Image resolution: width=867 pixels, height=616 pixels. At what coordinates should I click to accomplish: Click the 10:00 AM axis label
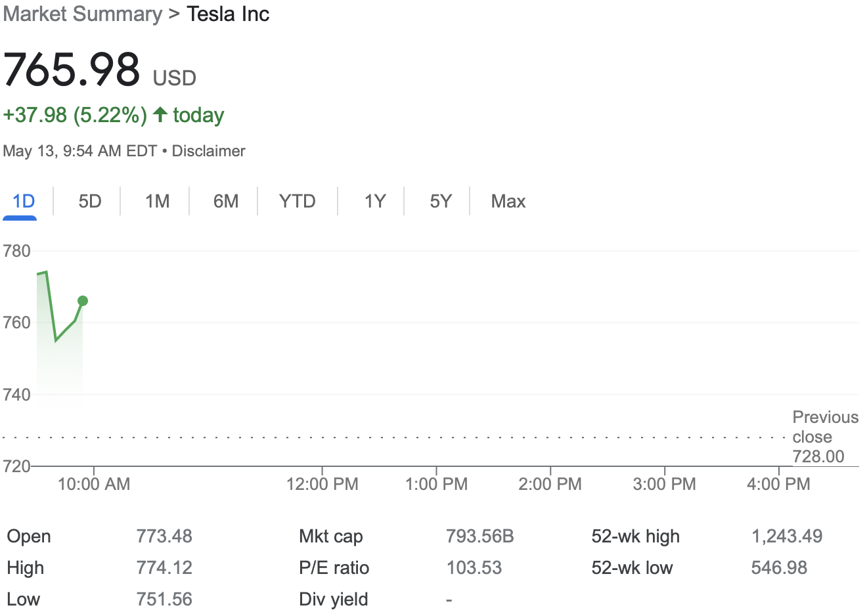pos(94,484)
